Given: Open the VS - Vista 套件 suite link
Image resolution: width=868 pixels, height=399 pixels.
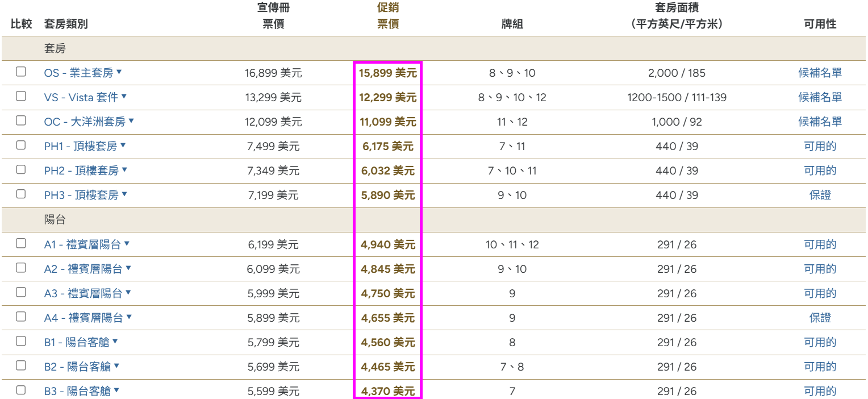Looking at the screenshot, I should [x=81, y=97].
